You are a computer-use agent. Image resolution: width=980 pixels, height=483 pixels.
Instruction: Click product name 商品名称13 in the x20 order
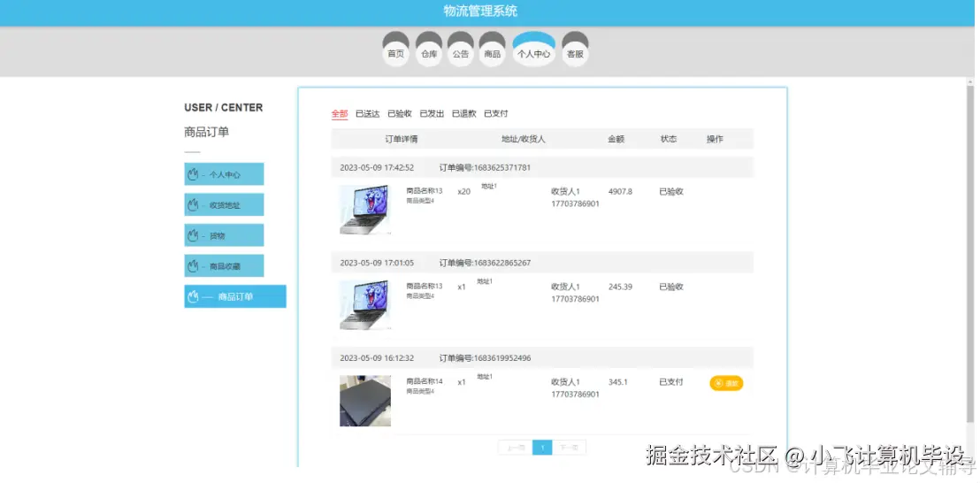click(425, 190)
